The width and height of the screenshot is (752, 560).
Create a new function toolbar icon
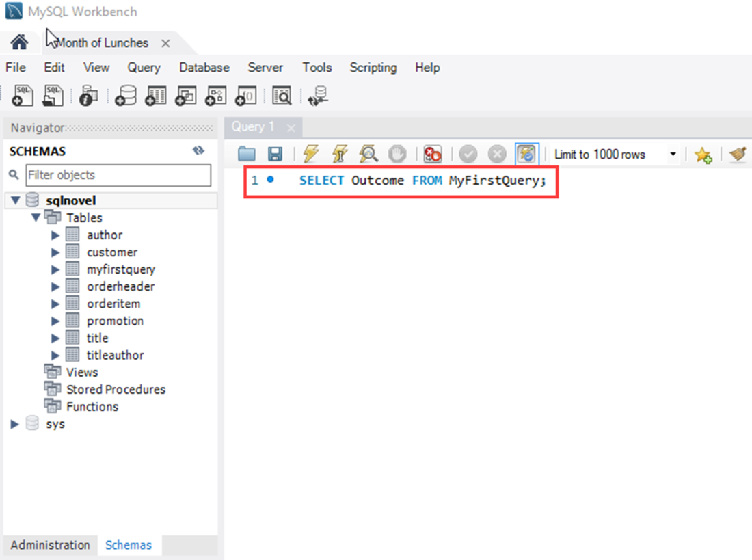tap(246, 95)
